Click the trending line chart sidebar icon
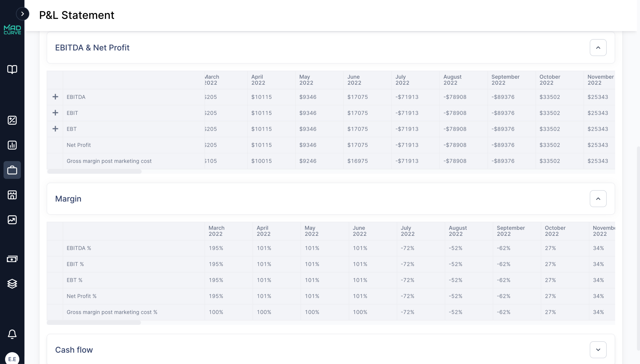 pyautogui.click(x=12, y=220)
